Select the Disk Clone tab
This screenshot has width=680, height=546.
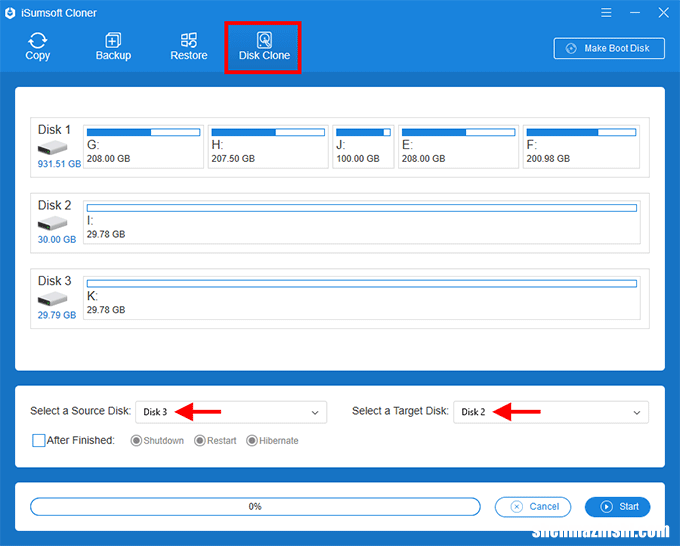pyautogui.click(x=263, y=47)
